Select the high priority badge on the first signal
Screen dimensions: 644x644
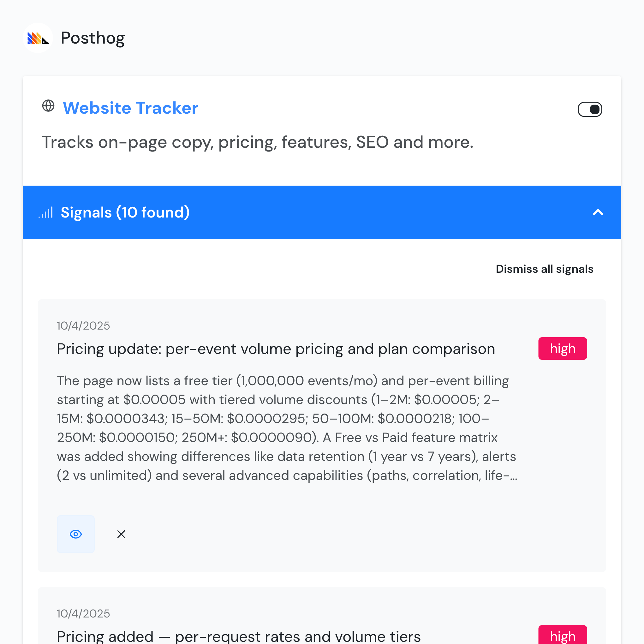[562, 348]
